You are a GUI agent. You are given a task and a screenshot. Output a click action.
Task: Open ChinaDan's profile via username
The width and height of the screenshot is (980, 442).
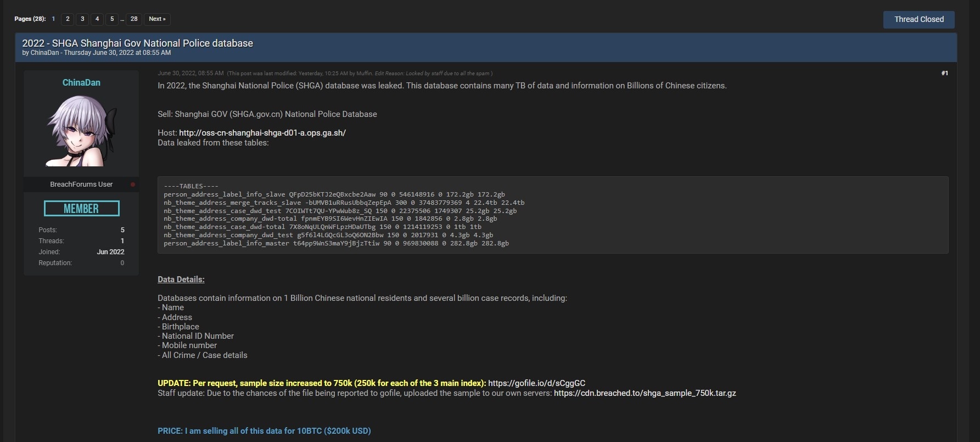(81, 82)
